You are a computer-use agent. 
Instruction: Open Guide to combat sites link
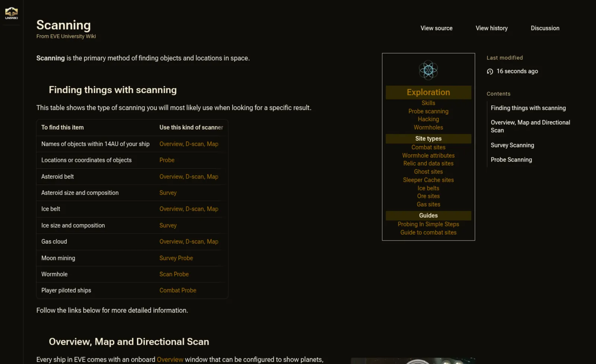pyautogui.click(x=428, y=232)
